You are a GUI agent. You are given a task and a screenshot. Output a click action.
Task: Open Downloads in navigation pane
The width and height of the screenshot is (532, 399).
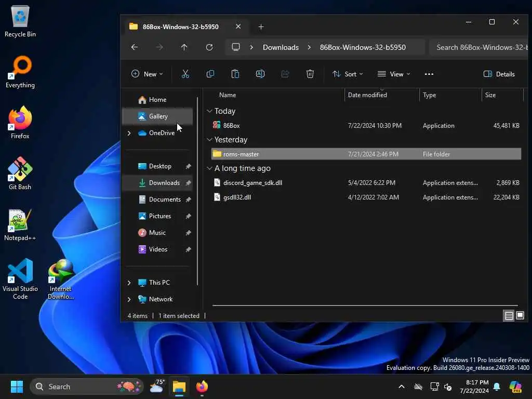click(x=157, y=183)
